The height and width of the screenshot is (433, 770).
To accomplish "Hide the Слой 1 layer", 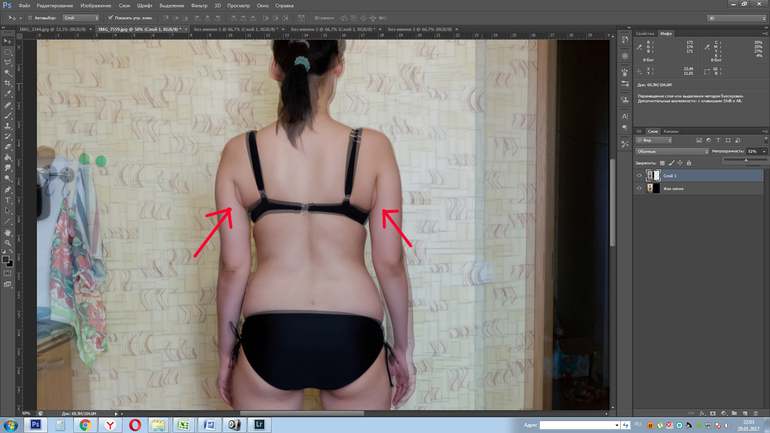I will tap(639, 176).
